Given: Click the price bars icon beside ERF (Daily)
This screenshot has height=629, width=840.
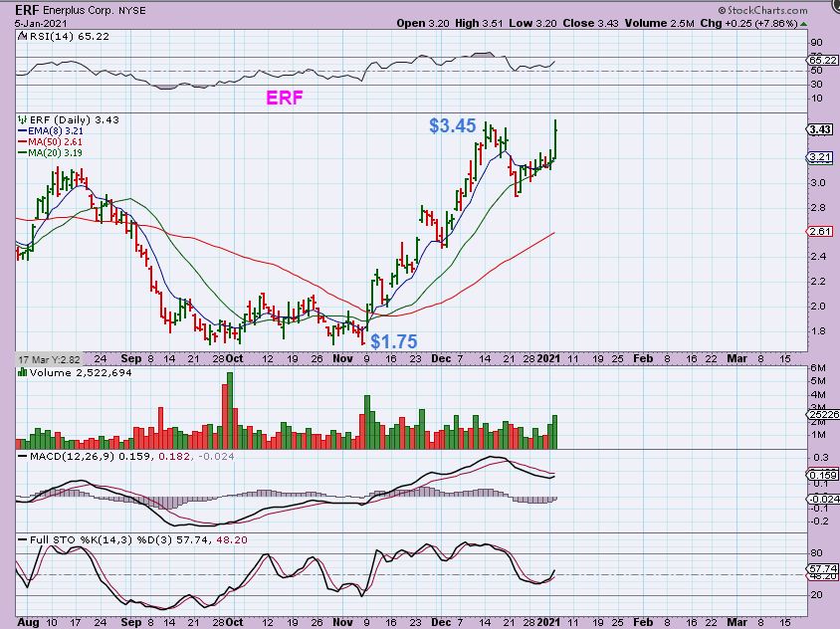Looking at the screenshot, I should [x=23, y=119].
